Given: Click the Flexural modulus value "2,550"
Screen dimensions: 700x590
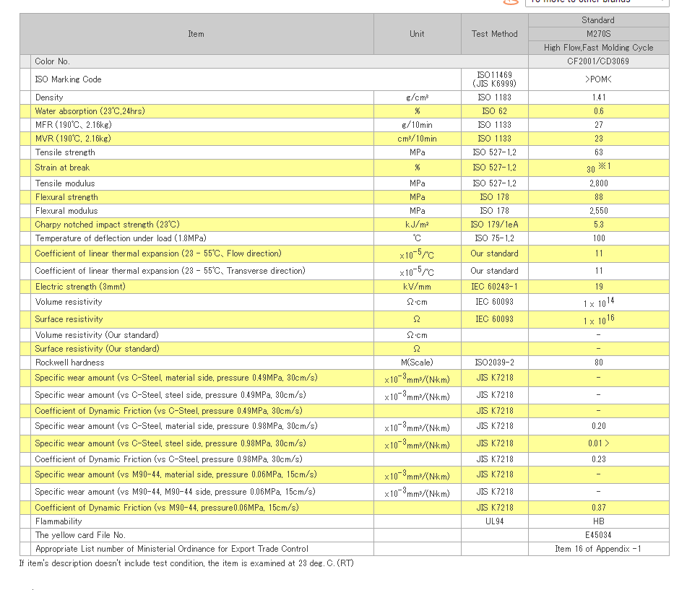Looking at the screenshot, I should [x=599, y=211].
